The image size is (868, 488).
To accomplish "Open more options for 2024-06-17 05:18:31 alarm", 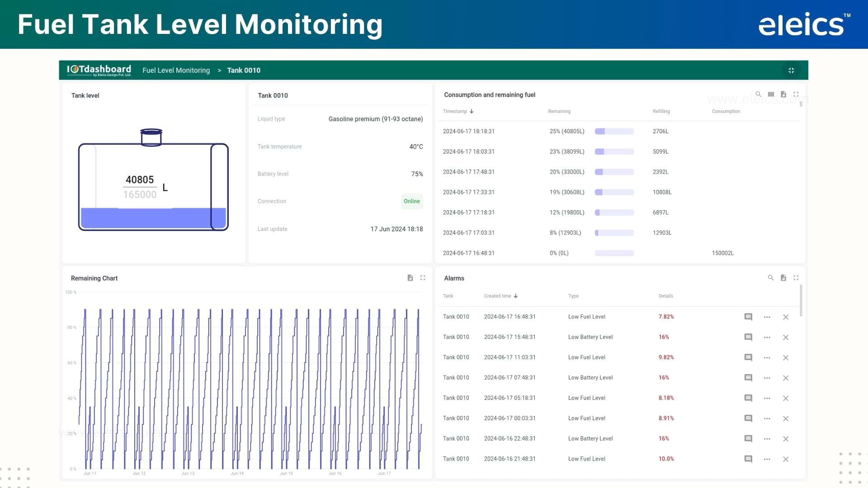I will point(767,399).
